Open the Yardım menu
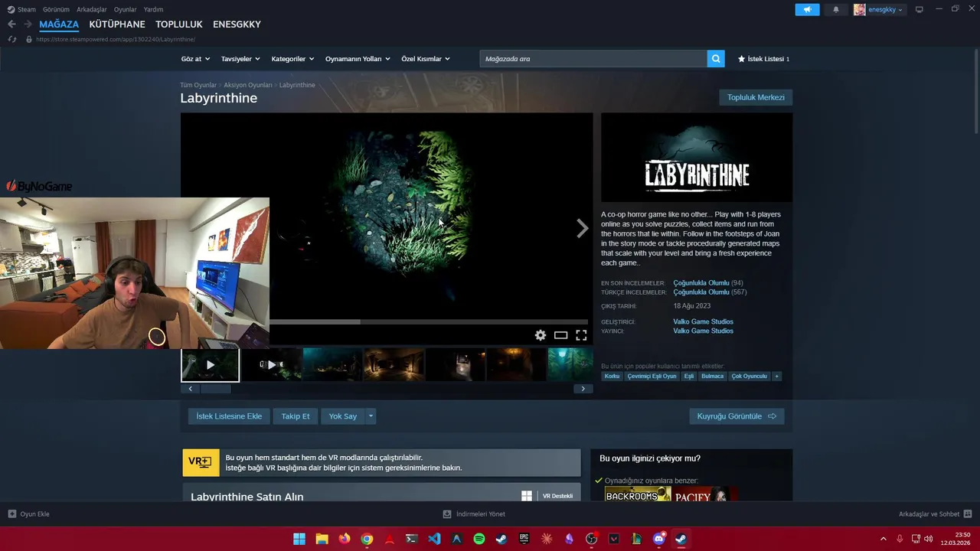980x551 pixels. (153, 9)
